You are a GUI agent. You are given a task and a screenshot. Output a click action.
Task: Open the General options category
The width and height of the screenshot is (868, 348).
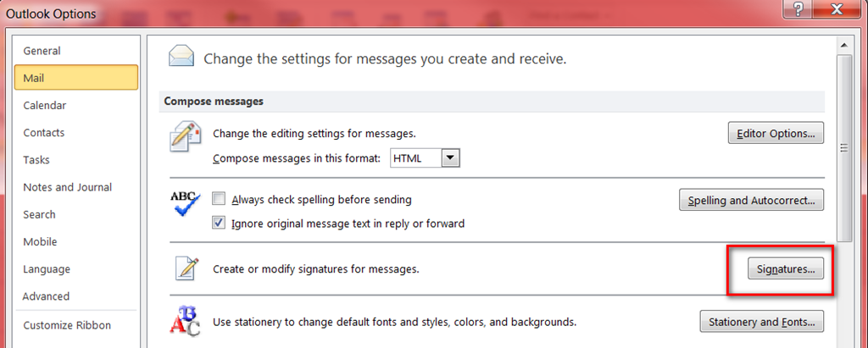(42, 51)
